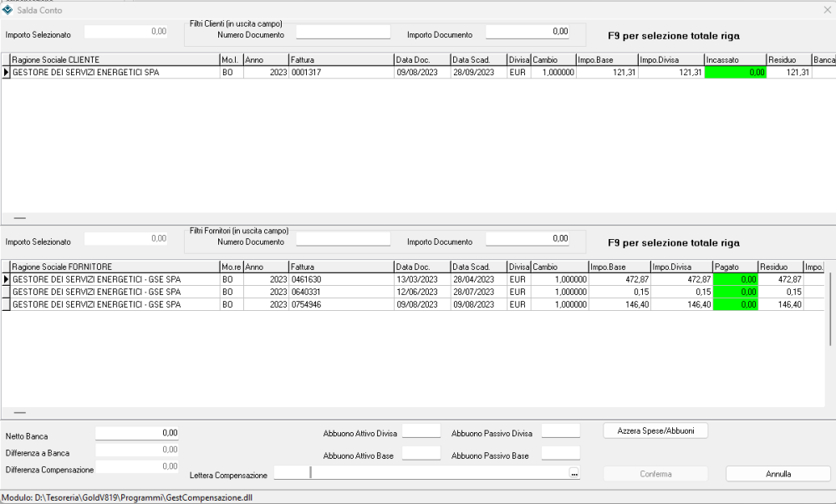Click the Conferma button
This screenshot has height=504, width=836.
pyautogui.click(x=655, y=474)
